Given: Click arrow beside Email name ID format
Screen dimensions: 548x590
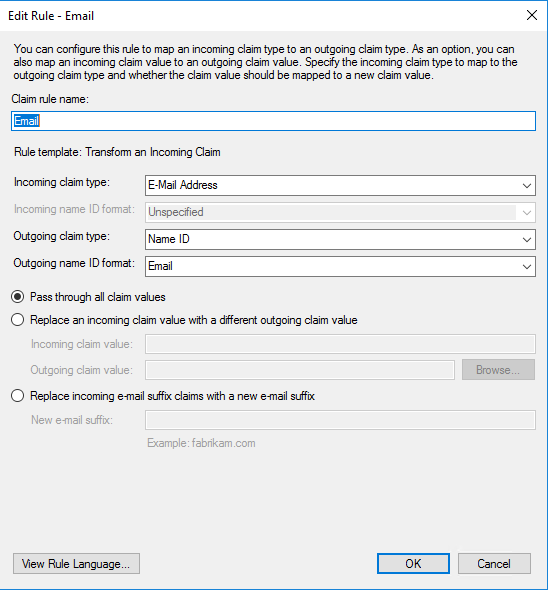Looking at the screenshot, I should pos(527,267).
